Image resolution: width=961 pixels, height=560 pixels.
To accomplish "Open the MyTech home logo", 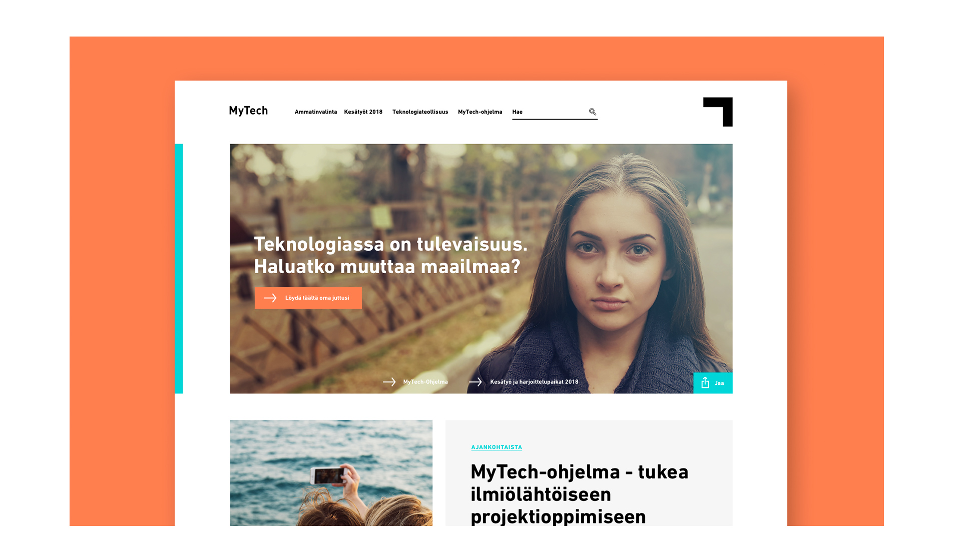I will click(x=248, y=111).
